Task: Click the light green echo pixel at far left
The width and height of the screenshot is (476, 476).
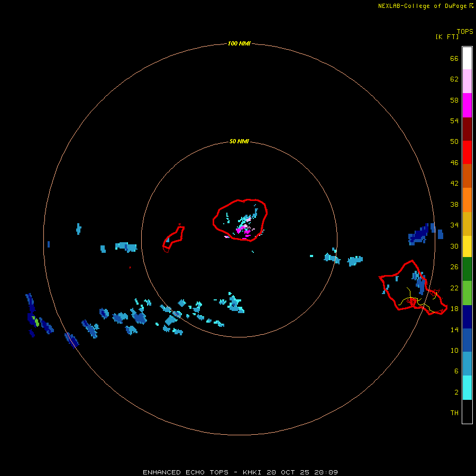Action: (x=36, y=322)
